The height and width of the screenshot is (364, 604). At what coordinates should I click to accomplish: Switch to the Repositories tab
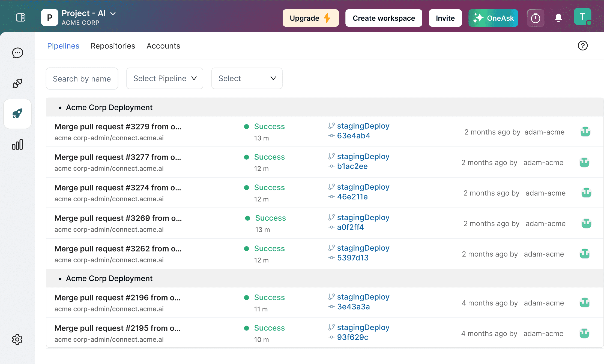113,46
